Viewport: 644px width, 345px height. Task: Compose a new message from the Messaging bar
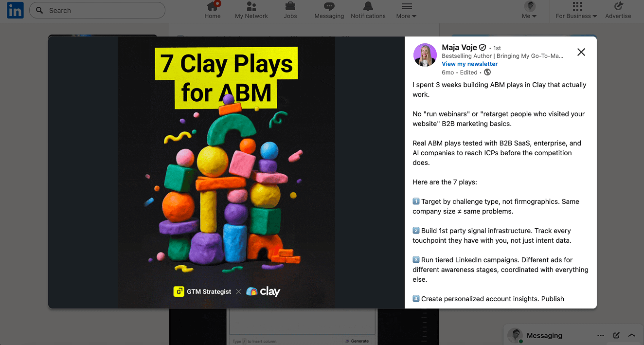click(x=616, y=335)
